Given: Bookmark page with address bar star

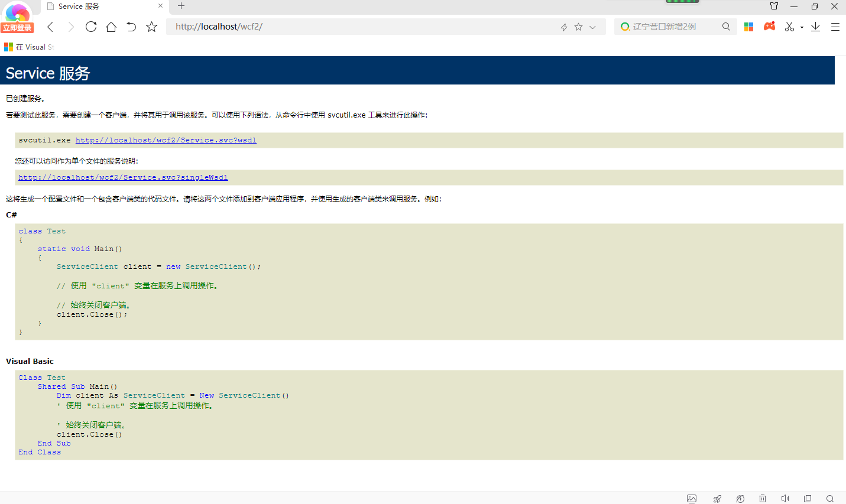Looking at the screenshot, I should click(x=578, y=27).
